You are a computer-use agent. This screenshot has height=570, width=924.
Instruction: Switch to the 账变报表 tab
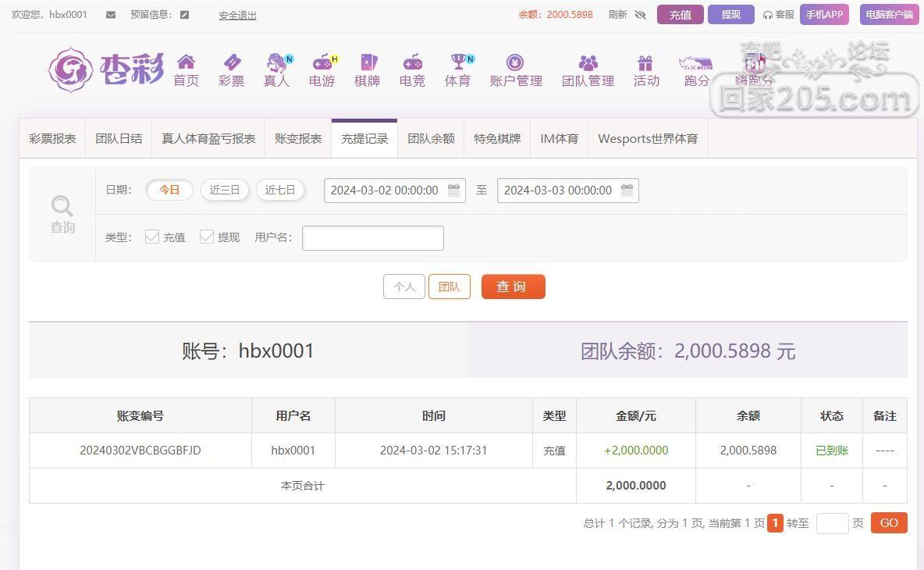click(x=298, y=138)
